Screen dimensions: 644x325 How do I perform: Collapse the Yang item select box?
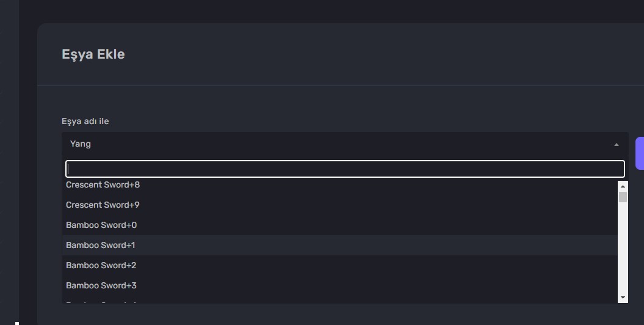[x=345, y=144]
